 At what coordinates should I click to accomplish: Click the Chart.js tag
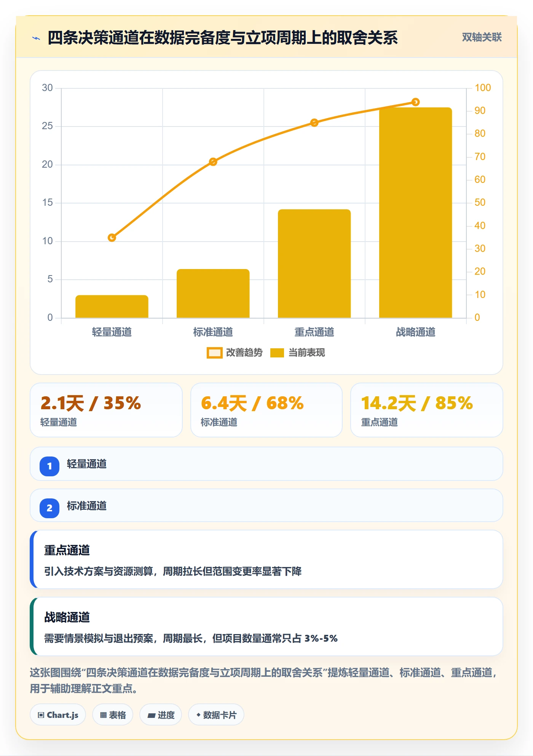58,715
